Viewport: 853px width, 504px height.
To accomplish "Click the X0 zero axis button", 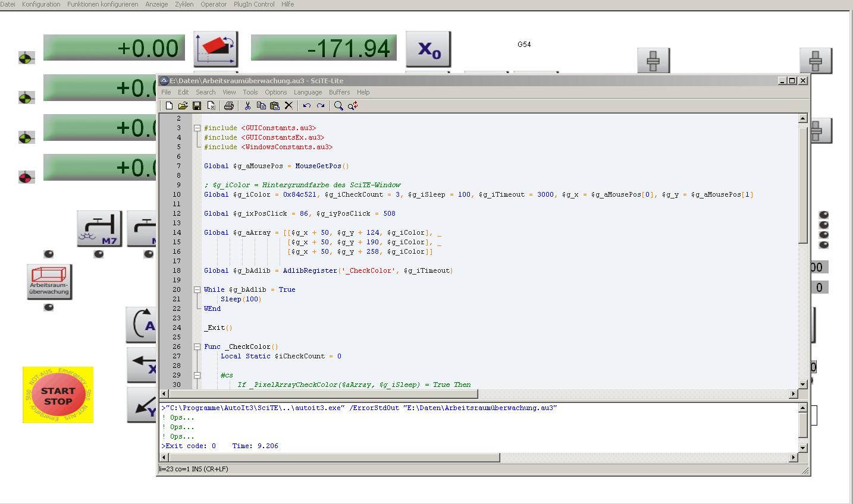I will [x=428, y=49].
